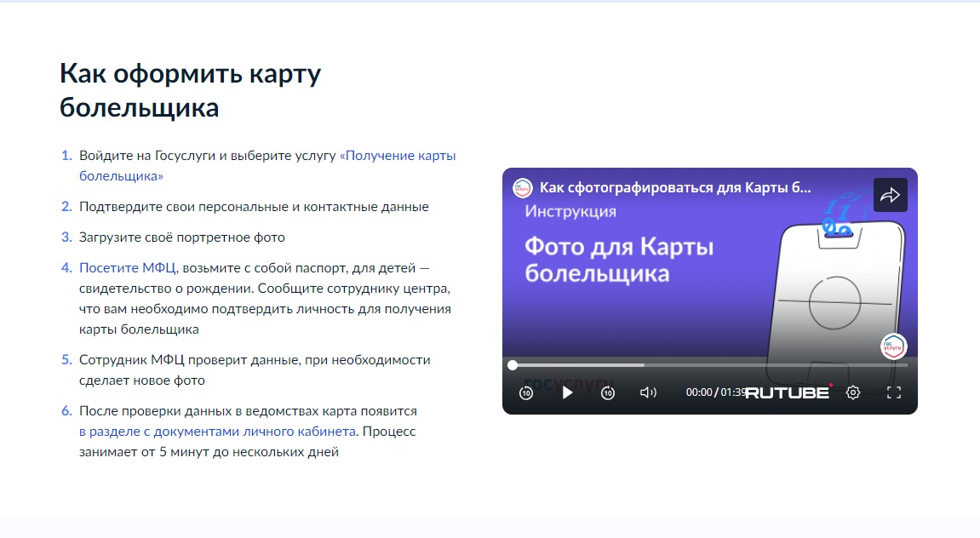The height and width of the screenshot is (538, 980).
Task: Play the RUTUBE video
Action: click(x=567, y=392)
